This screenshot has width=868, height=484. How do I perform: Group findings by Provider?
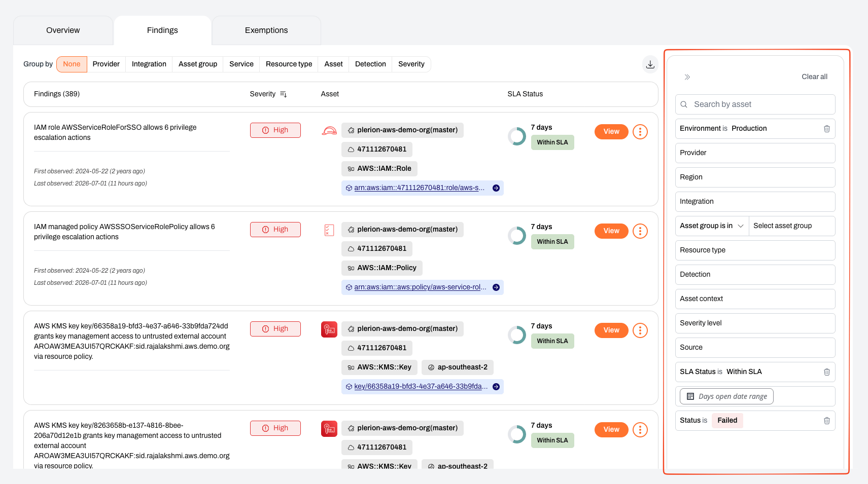[106, 64]
